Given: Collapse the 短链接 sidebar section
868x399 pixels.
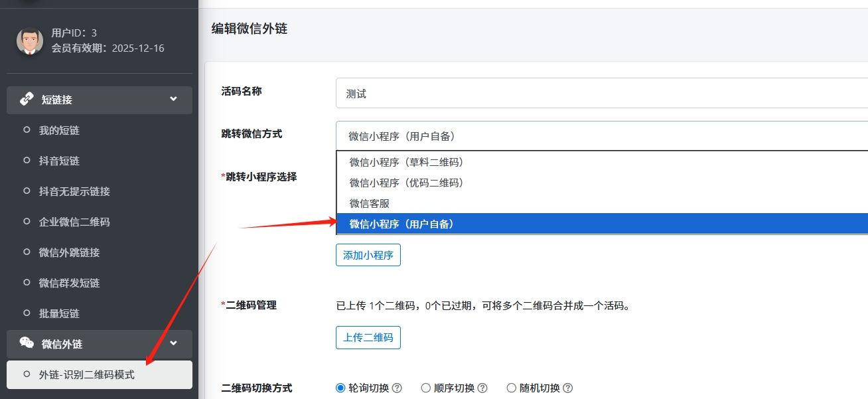Looking at the screenshot, I should click(173, 100).
